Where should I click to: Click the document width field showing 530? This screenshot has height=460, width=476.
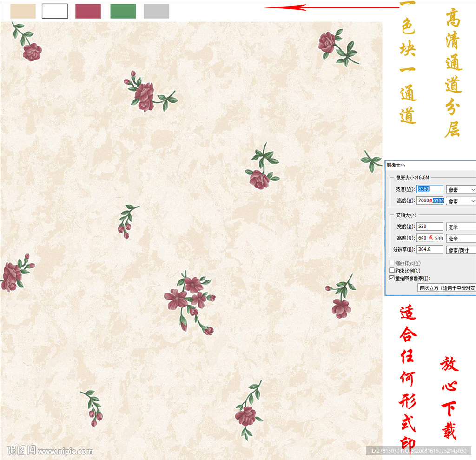tap(430, 227)
